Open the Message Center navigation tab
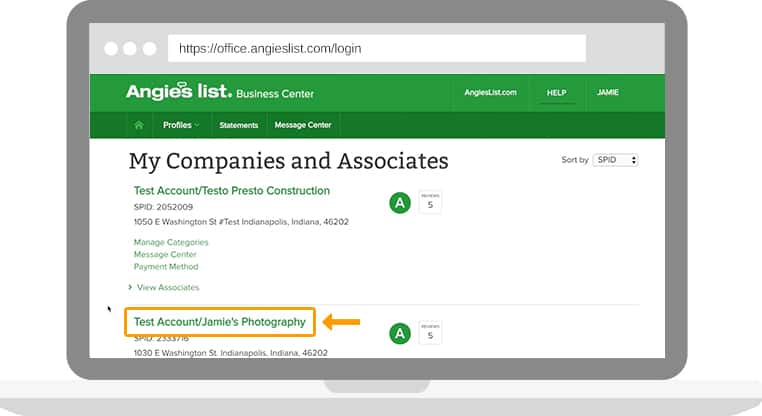 point(303,125)
